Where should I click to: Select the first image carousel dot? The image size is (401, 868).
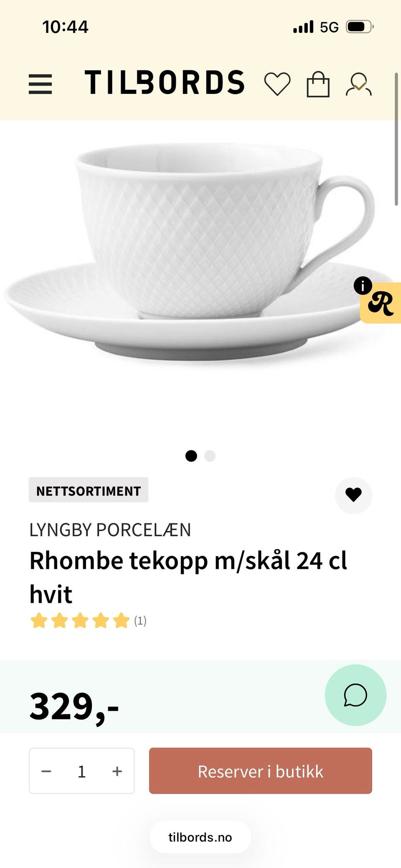[191, 456]
